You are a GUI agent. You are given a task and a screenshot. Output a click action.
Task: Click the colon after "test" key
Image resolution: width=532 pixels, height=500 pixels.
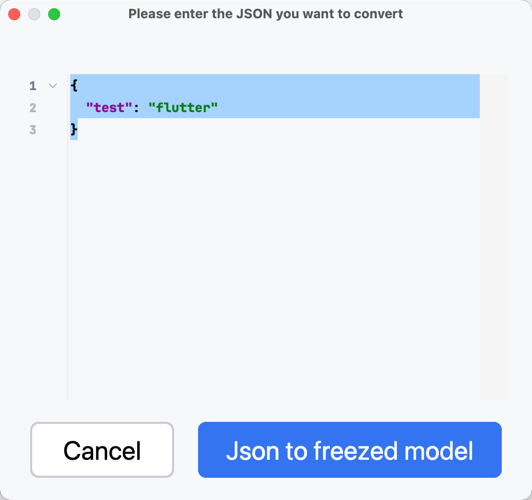pos(136,108)
